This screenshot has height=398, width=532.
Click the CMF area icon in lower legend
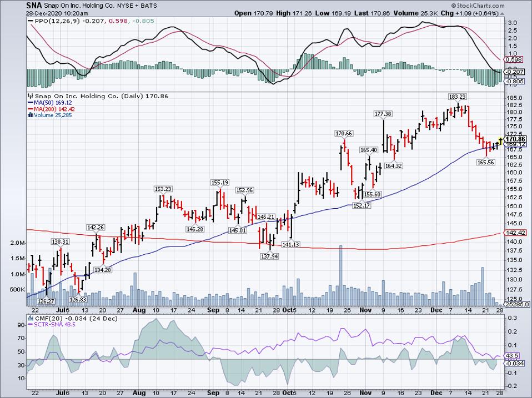point(30,319)
